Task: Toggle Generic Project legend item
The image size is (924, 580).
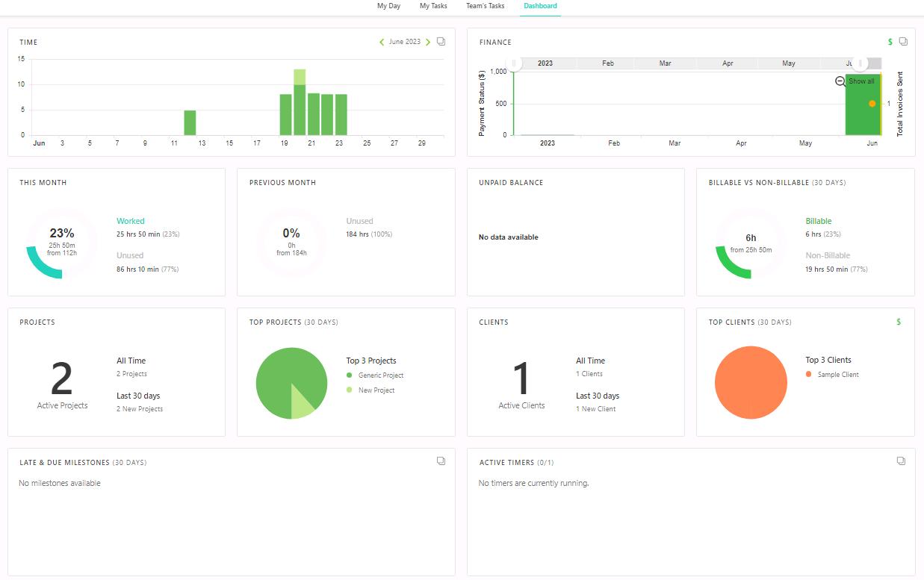Action: pos(380,375)
